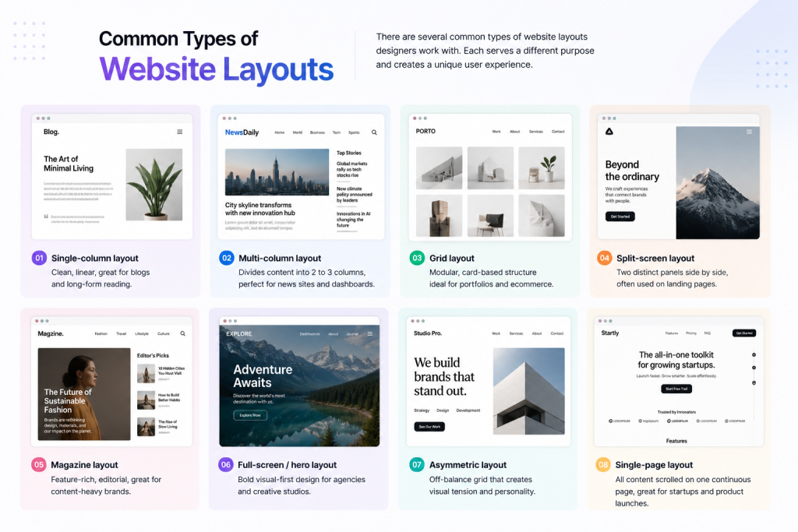This screenshot has height=532, width=798.
Task: Click the Innovations in AI story
Action: (353, 220)
